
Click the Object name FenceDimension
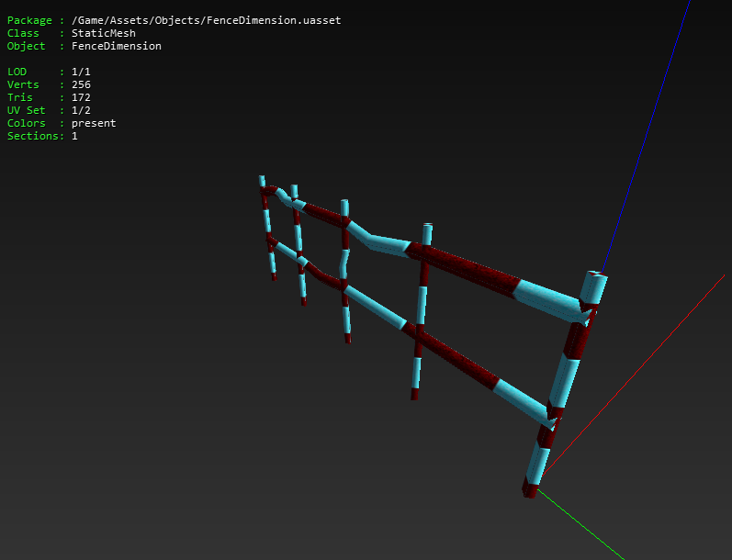coord(117,46)
